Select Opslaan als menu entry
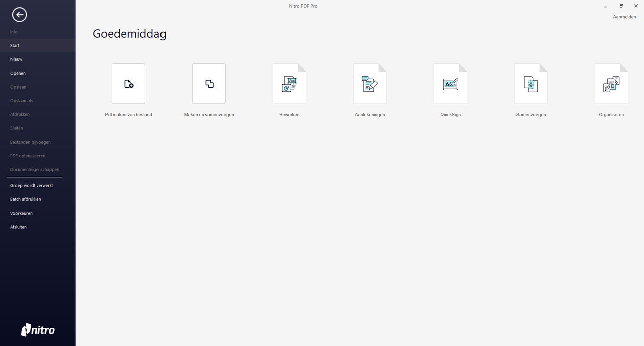The height and width of the screenshot is (346, 644). pyautogui.click(x=38, y=101)
